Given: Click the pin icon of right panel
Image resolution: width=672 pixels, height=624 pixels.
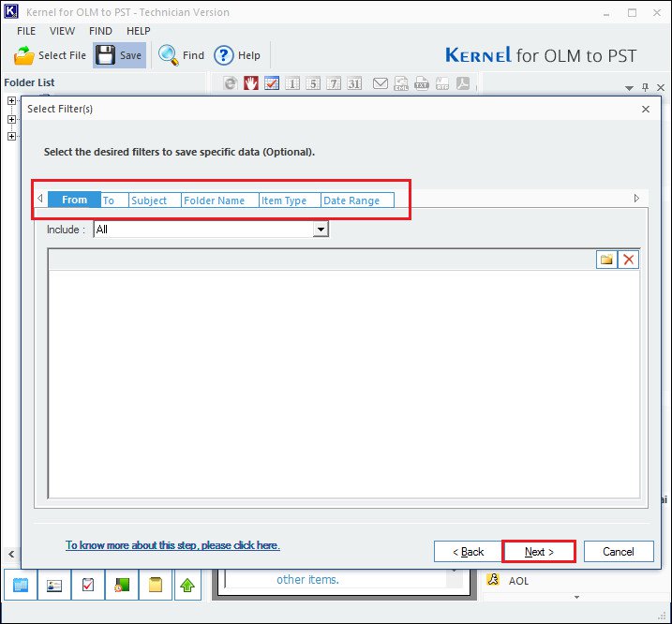Looking at the screenshot, I should point(645,87).
